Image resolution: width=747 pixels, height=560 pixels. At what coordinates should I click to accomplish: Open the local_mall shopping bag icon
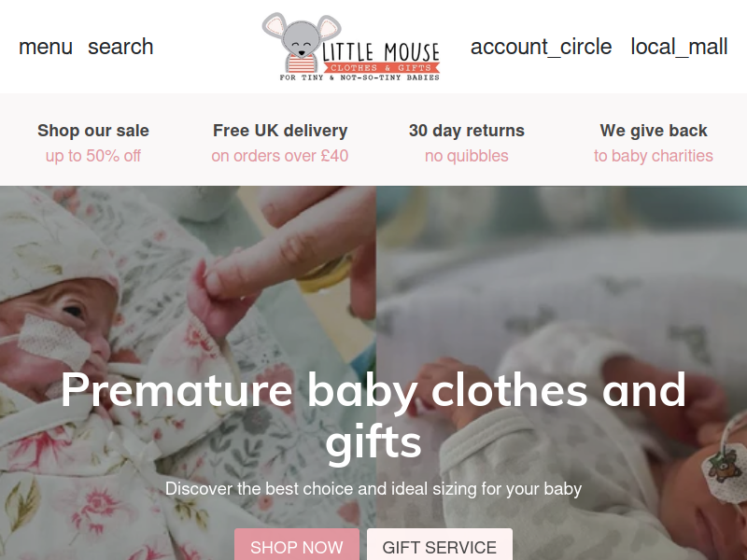coord(679,47)
